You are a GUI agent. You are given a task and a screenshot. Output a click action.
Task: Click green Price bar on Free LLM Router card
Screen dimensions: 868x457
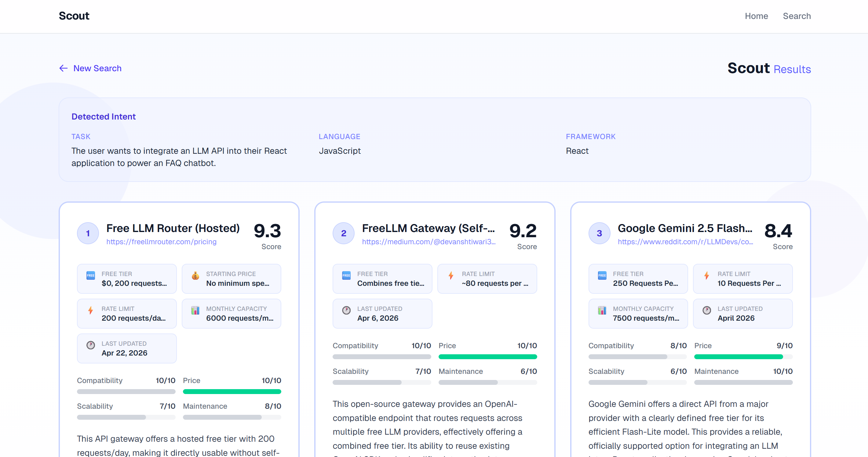click(x=232, y=392)
